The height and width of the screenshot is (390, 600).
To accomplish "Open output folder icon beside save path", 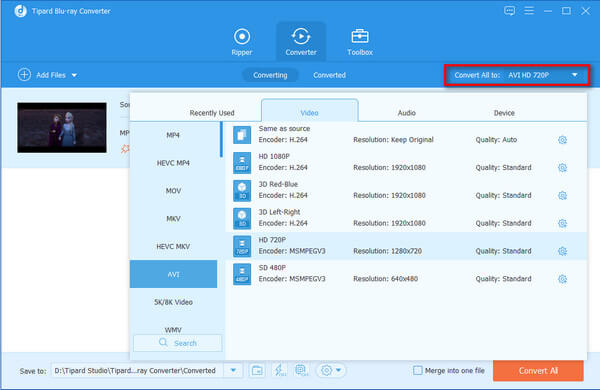I will pyautogui.click(x=257, y=370).
